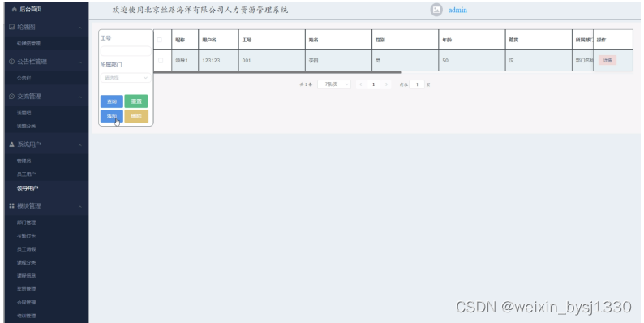Viewport: 644px width, 323px height.
Task: Click the 用户名 column header
Action: 218,40
